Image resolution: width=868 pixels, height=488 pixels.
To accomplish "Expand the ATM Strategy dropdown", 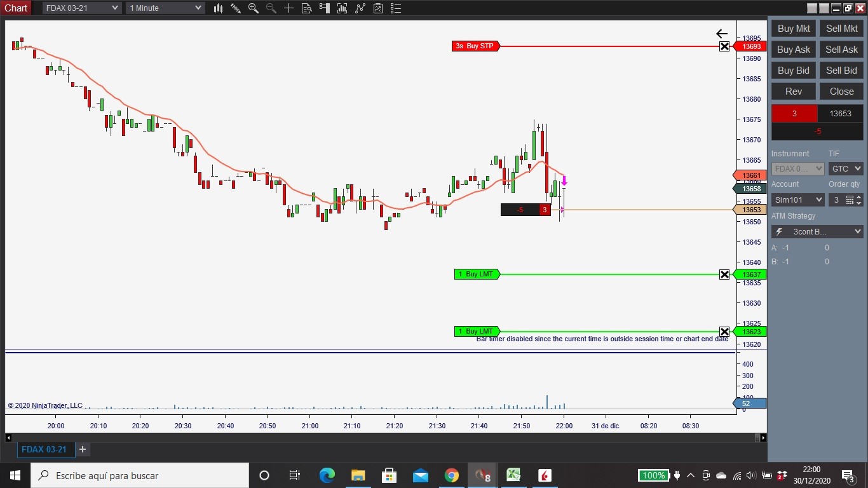I will click(x=817, y=232).
